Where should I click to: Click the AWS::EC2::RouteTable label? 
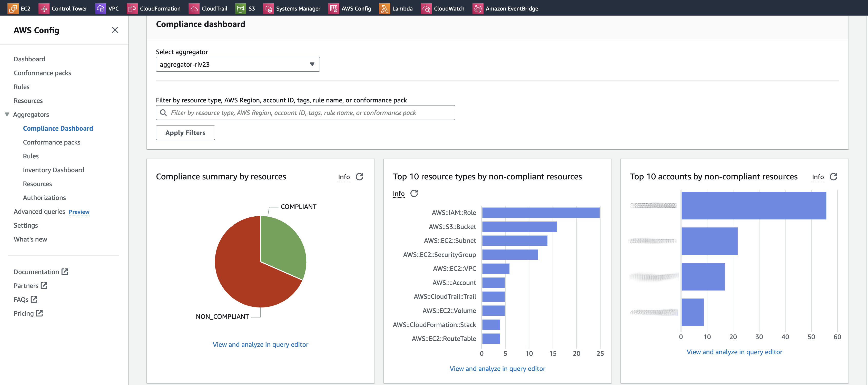coord(444,339)
